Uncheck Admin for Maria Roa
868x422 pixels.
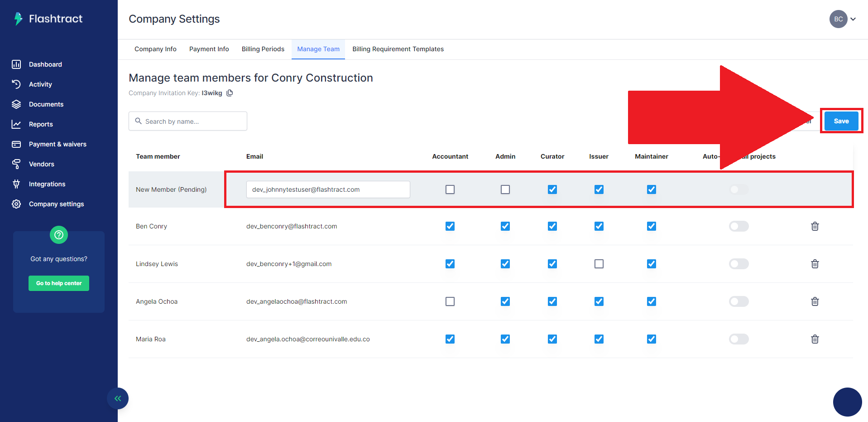pyautogui.click(x=505, y=339)
